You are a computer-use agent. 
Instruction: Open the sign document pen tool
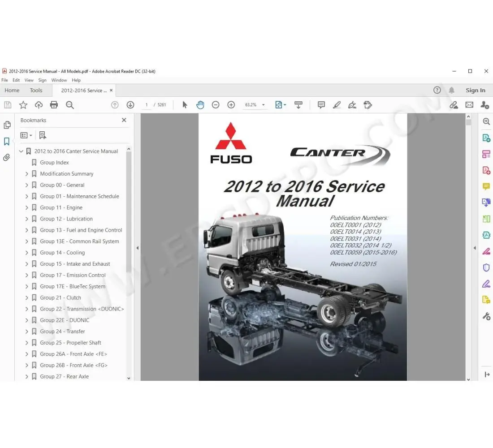(x=352, y=105)
